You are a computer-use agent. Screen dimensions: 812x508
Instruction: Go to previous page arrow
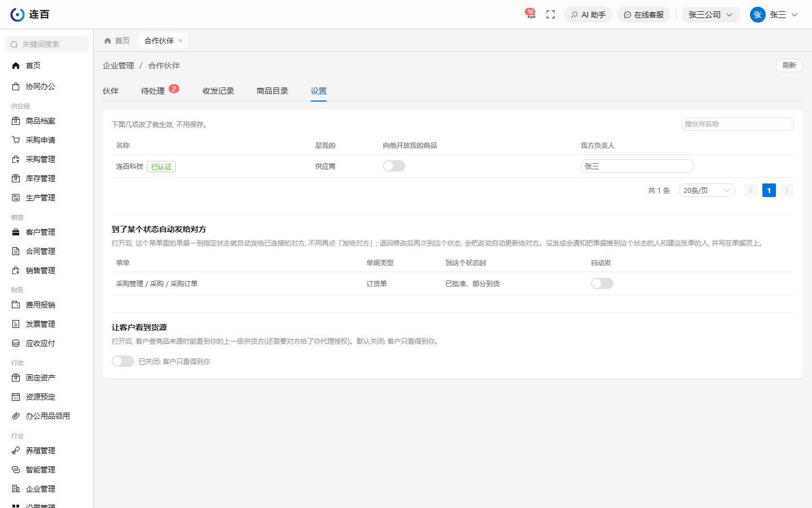751,191
